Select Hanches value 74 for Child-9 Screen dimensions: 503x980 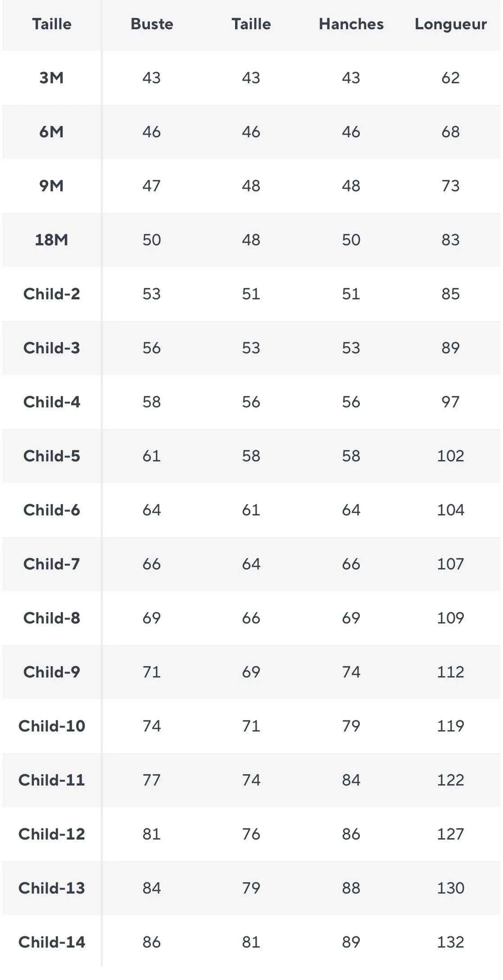(x=351, y=672)
